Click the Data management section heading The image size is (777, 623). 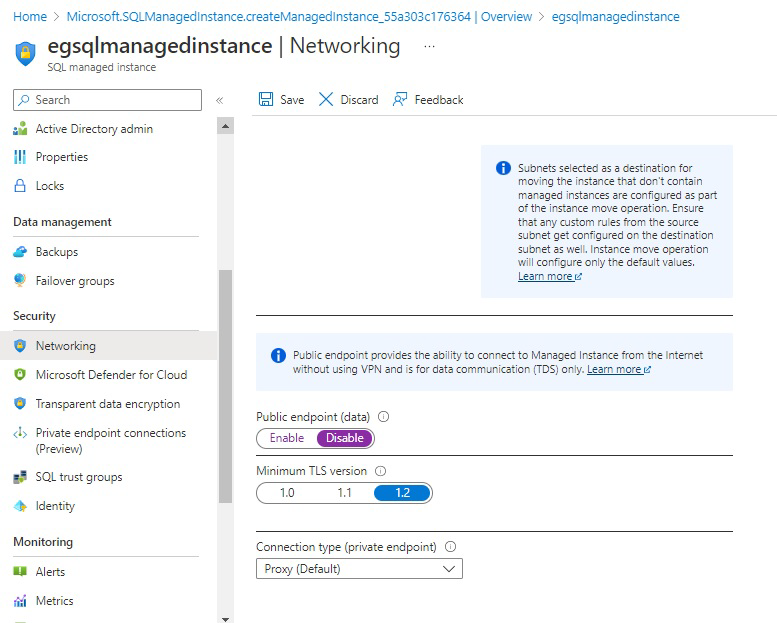click(62, 222)
